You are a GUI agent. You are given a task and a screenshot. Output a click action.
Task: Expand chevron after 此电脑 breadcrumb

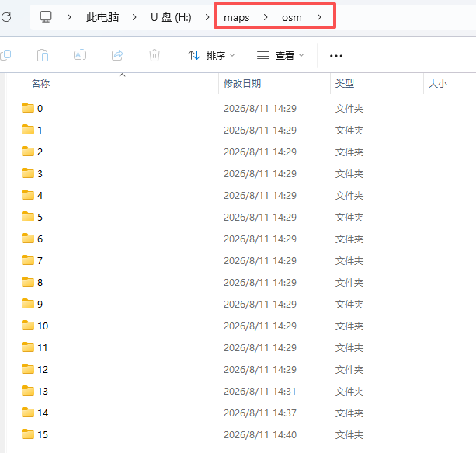[134, 17]
